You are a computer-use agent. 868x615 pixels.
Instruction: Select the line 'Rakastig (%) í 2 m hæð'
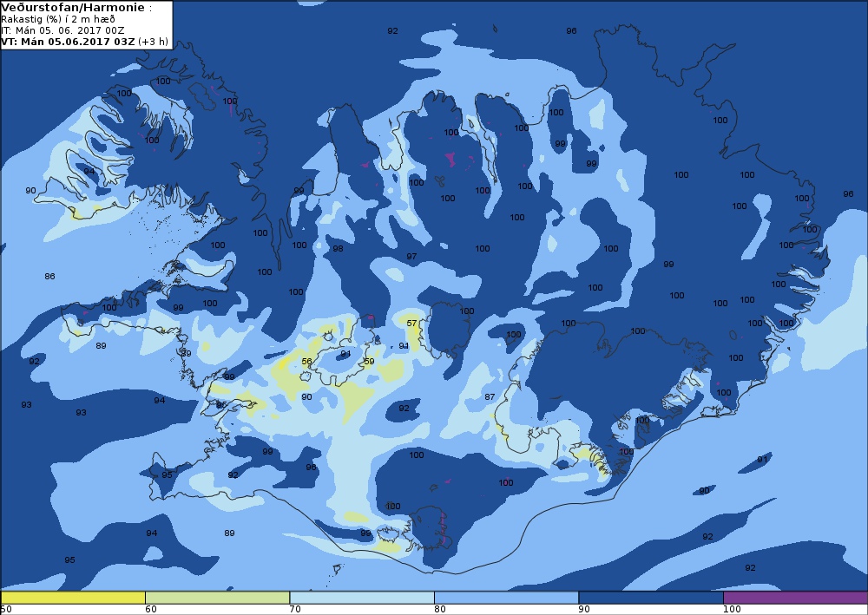58,19
